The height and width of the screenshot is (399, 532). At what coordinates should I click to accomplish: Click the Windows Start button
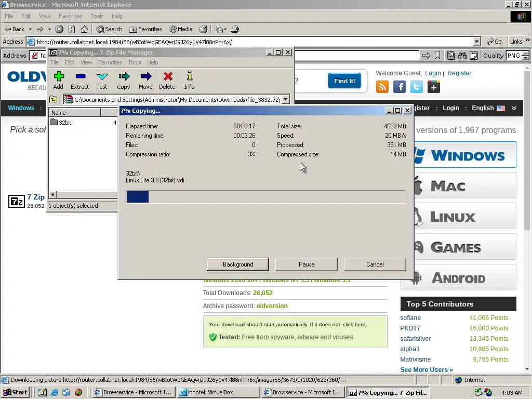16,393
